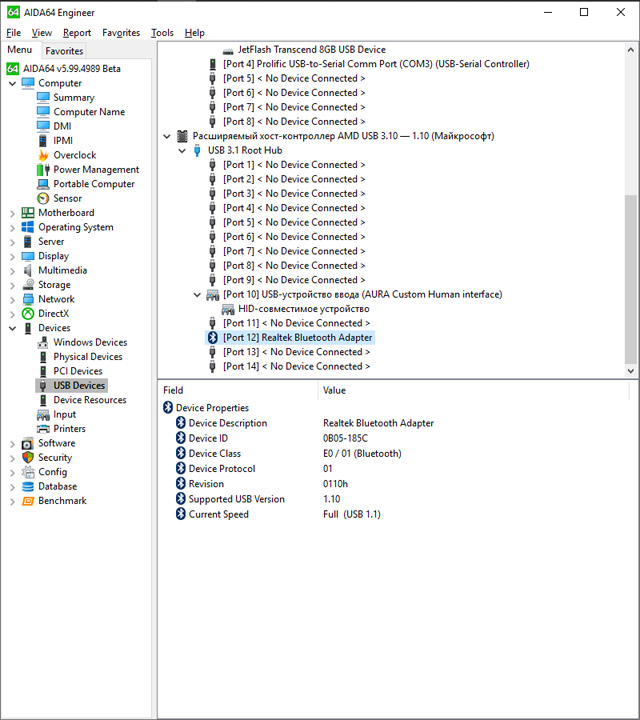Click the Device Properties group header
This screenshot has height=720, width=640.
click(212, 408)
